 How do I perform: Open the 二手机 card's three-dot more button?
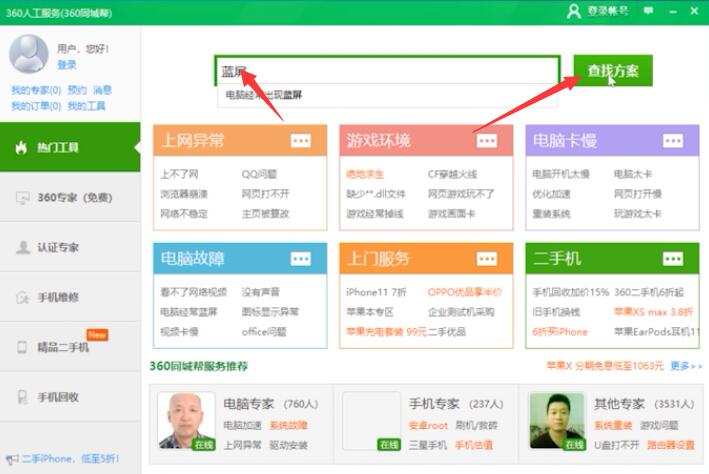[673, 259]
